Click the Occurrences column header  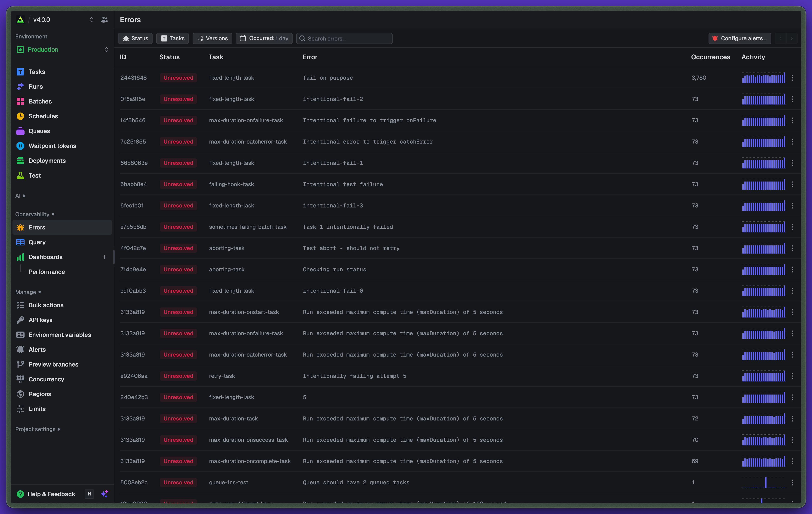(711, 57)
